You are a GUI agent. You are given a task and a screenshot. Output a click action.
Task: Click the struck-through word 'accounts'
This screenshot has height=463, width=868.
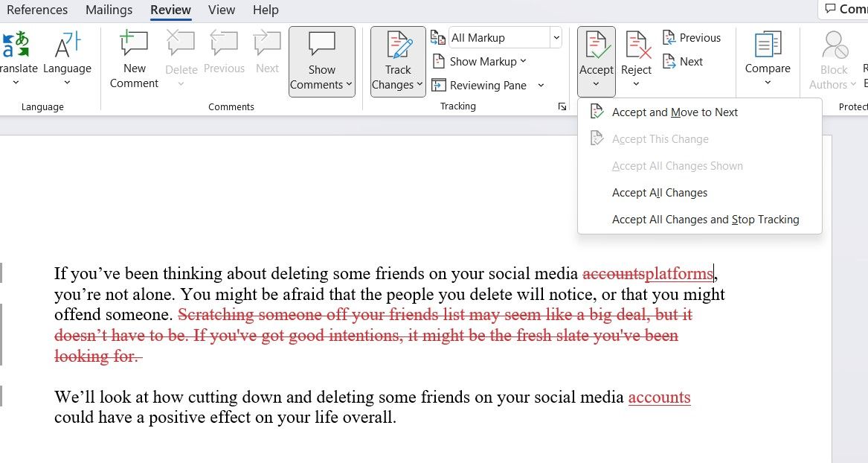tap(614, 274)
